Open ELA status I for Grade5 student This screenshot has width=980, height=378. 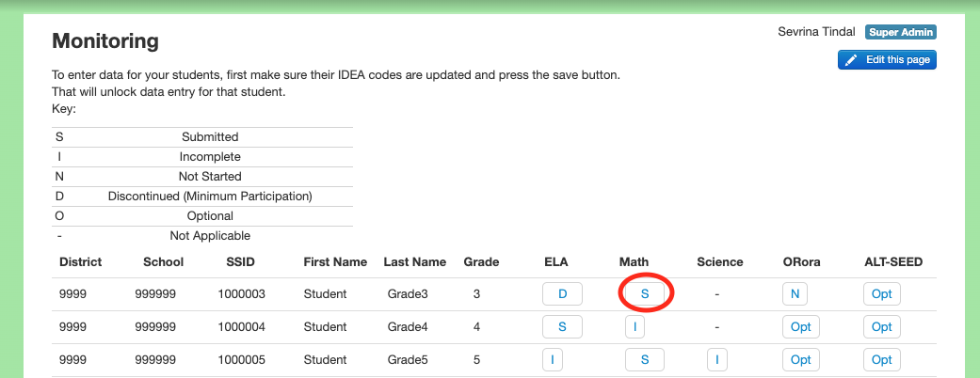pos(552,360)
